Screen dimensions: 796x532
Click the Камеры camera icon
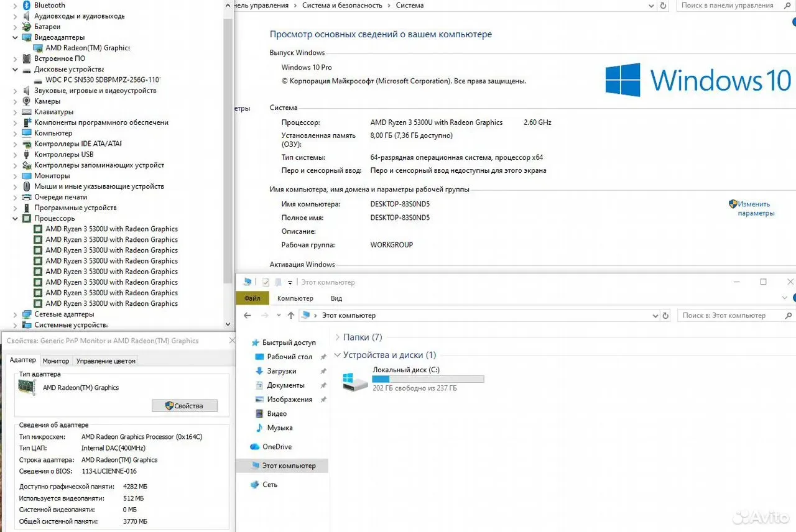tap(27, 101)
